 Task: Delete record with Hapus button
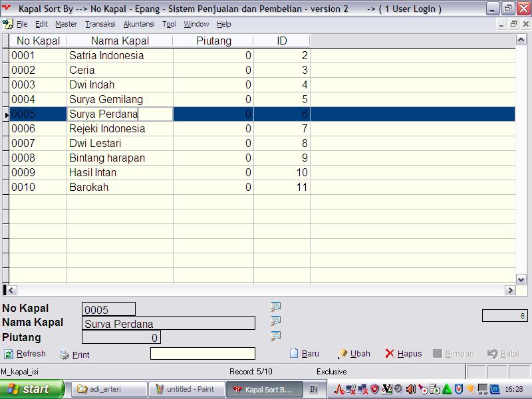click(403, 354)
